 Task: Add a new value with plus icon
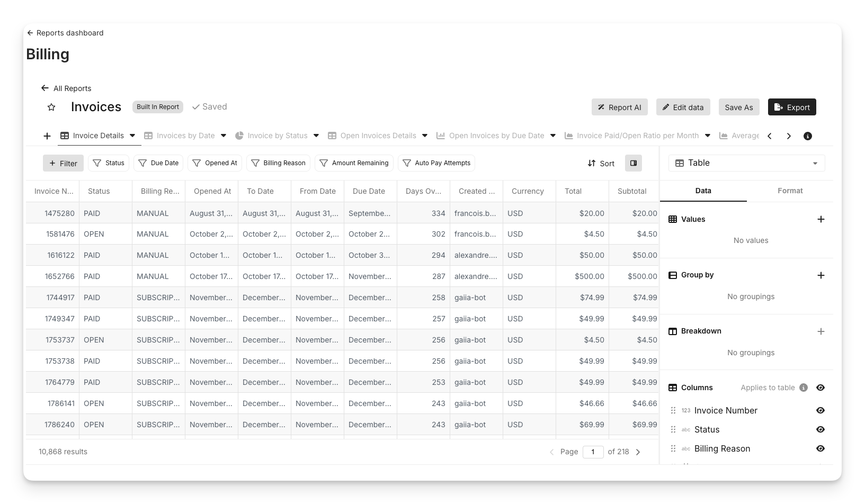tap(821, 219)
